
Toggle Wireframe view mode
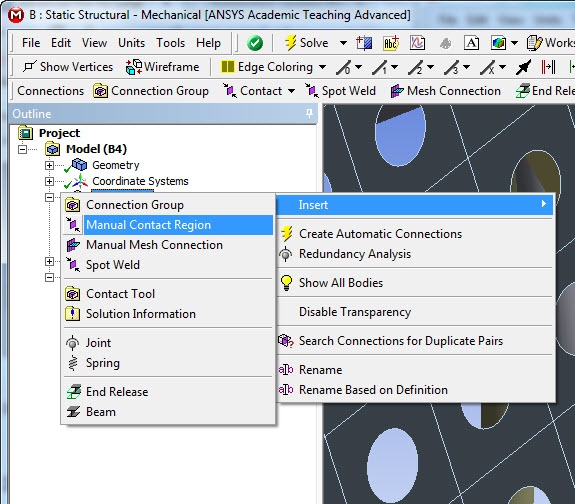[x=162, y=67]
